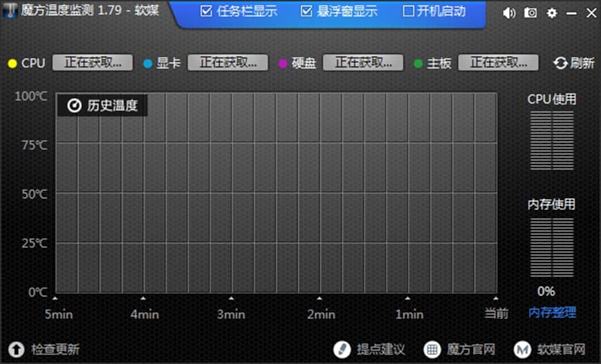Click the 内存整理 link
The height and width of the screenshot is (364, 601).
point(552,312)
